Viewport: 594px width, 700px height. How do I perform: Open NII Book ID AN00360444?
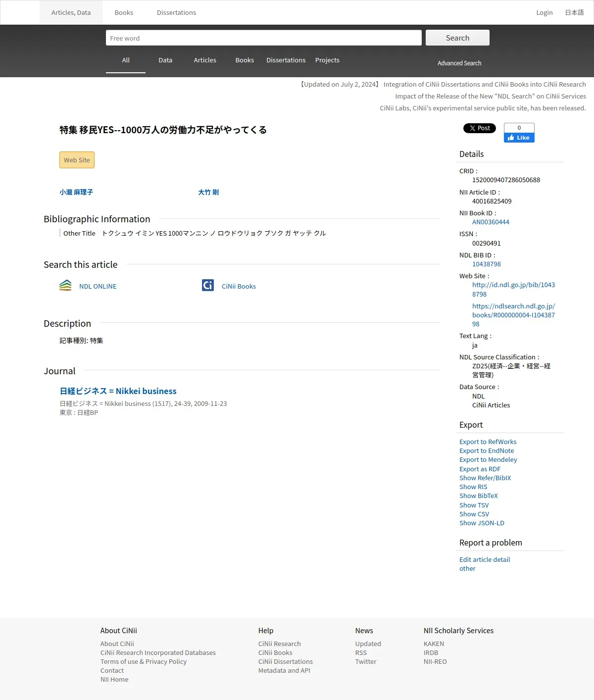(x=491, y=222)
